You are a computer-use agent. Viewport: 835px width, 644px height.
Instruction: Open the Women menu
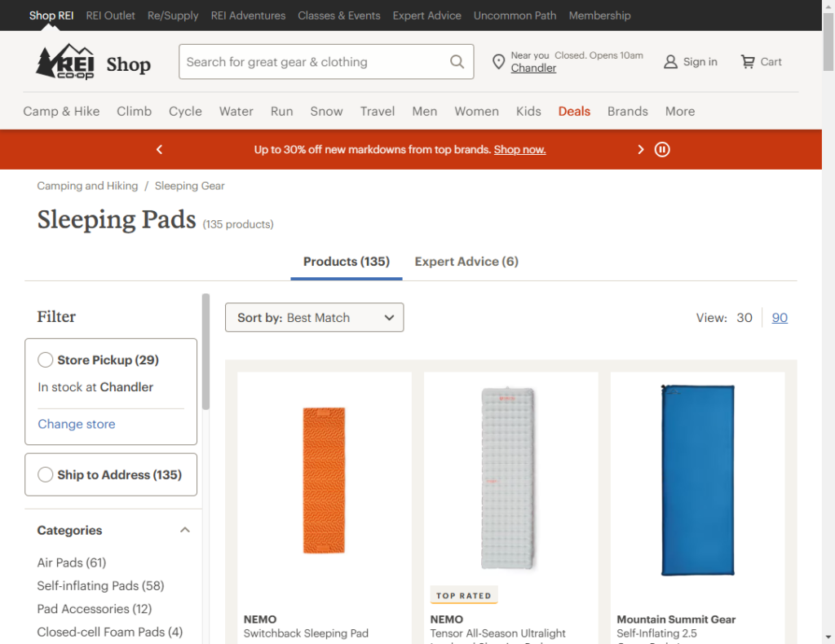tap(476, 111)
